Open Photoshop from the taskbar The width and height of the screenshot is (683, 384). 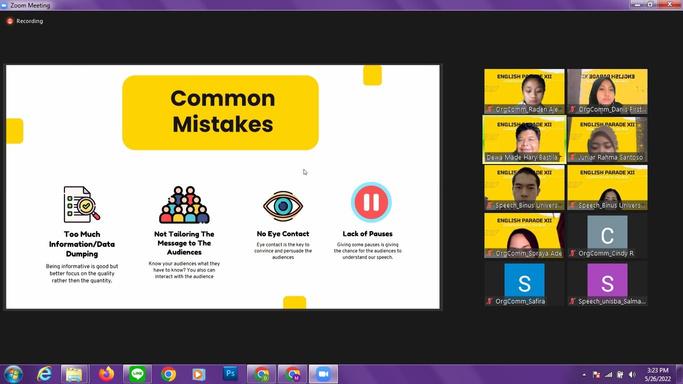pos(230,374)
